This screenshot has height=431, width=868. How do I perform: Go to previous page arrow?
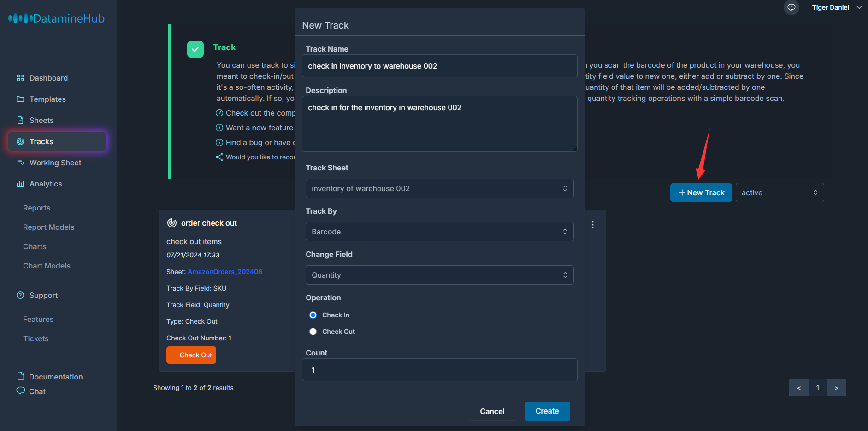coord(799,388)
